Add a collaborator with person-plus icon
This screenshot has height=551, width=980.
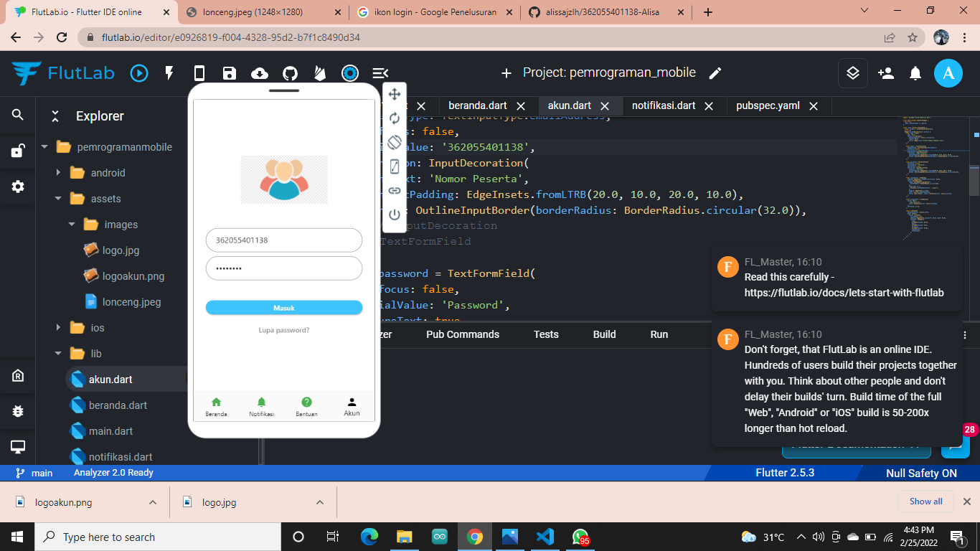point(885,72)
